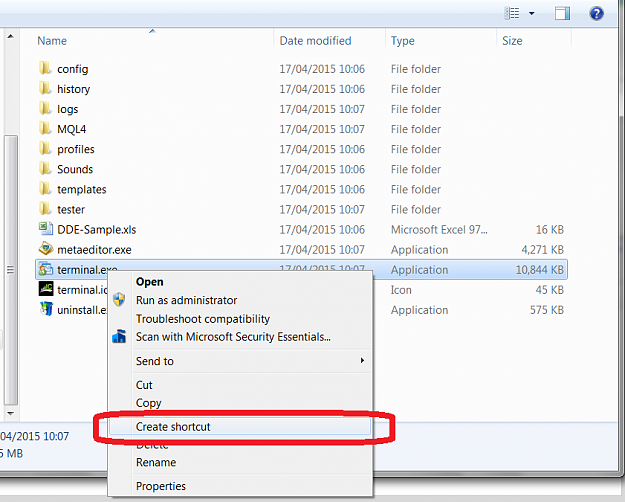Click the change view icon
This screenshot has height=502, width=625.
coord(512,14)
